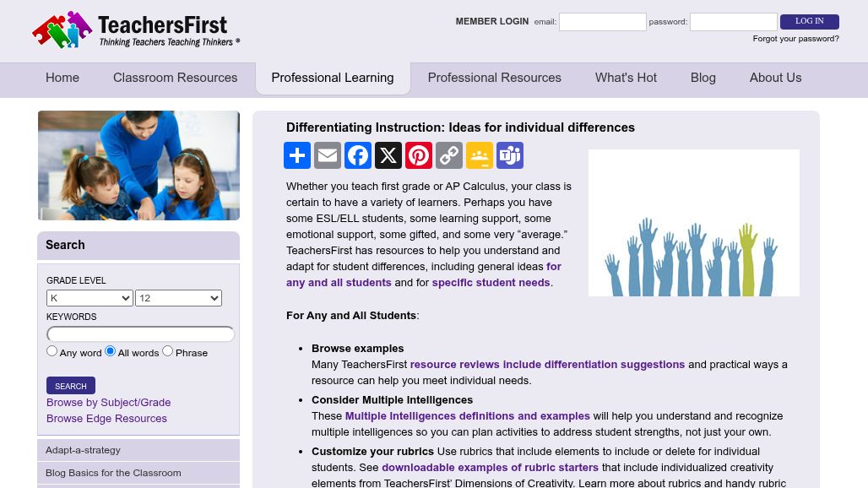Click the Copy Link chain icon
The height and width of the screenshot is (488, 868).
(449, 155)
